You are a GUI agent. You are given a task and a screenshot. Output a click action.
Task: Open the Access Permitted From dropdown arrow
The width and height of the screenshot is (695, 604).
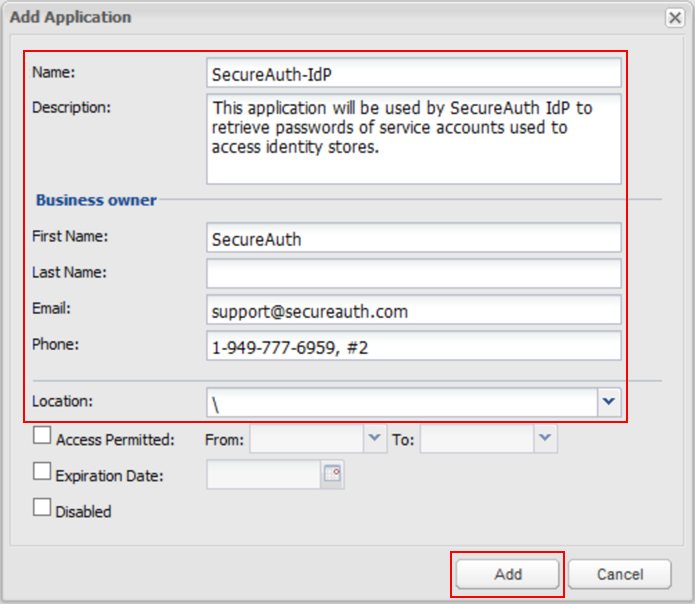coord(374,438)
